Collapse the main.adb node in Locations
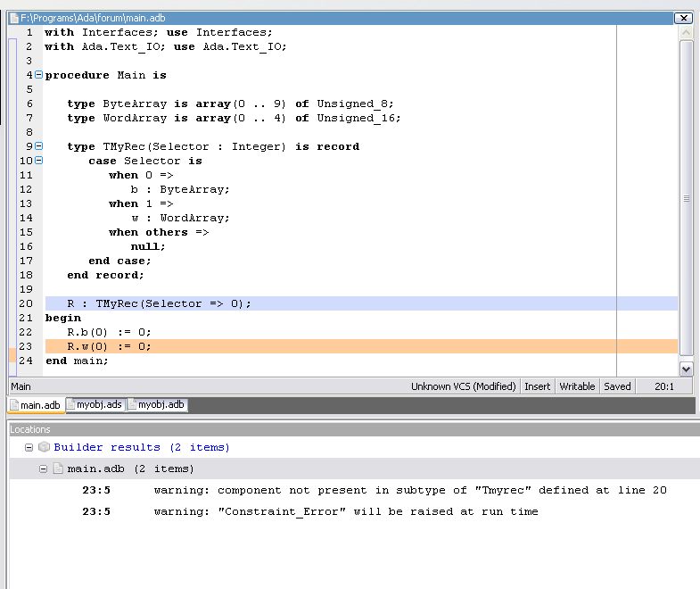This screenshot has width=700, height=589. 44,469
